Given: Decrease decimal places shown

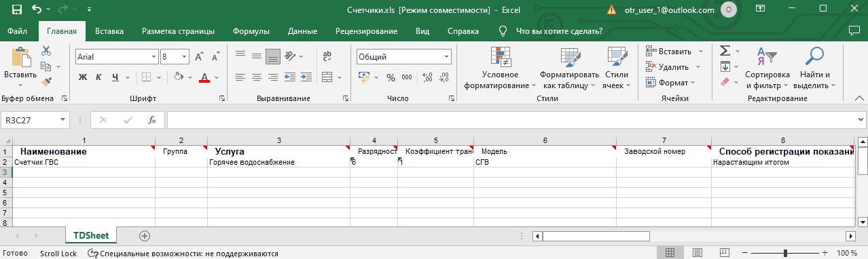Looking at the screenshot, I should tap(444, 77).
